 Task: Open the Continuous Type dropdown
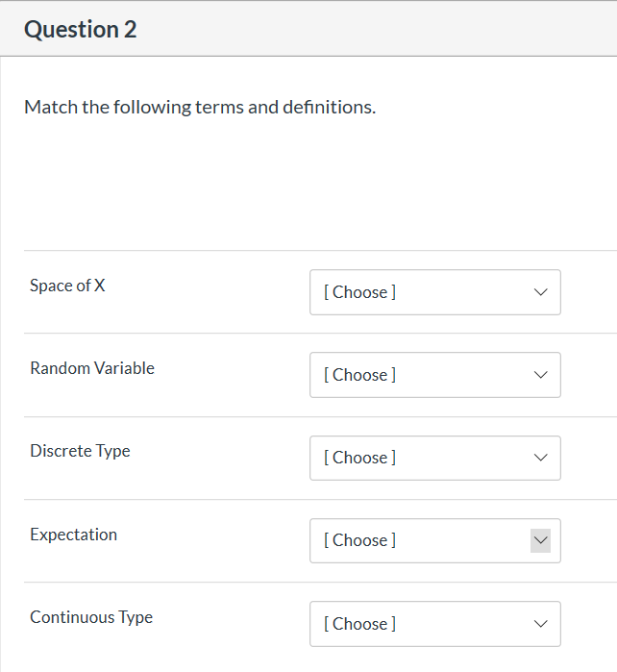click(x=435, y=624)
